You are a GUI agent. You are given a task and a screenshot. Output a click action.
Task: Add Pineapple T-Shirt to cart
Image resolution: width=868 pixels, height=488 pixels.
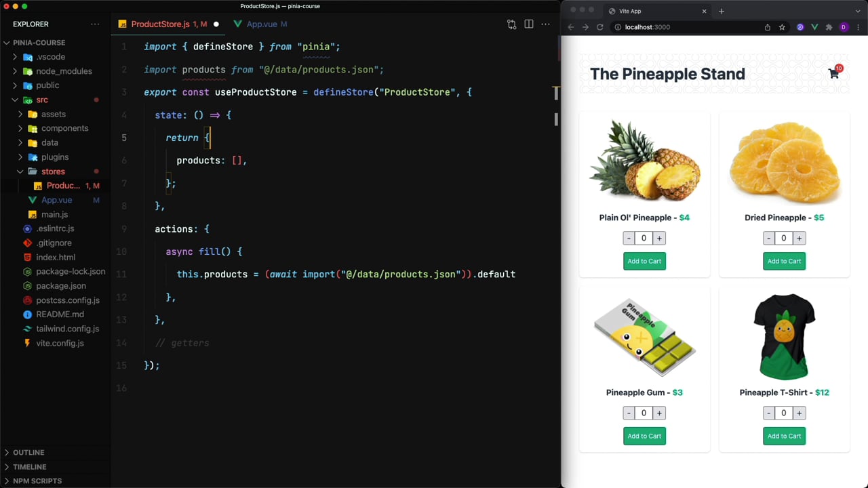coord(784,436)
